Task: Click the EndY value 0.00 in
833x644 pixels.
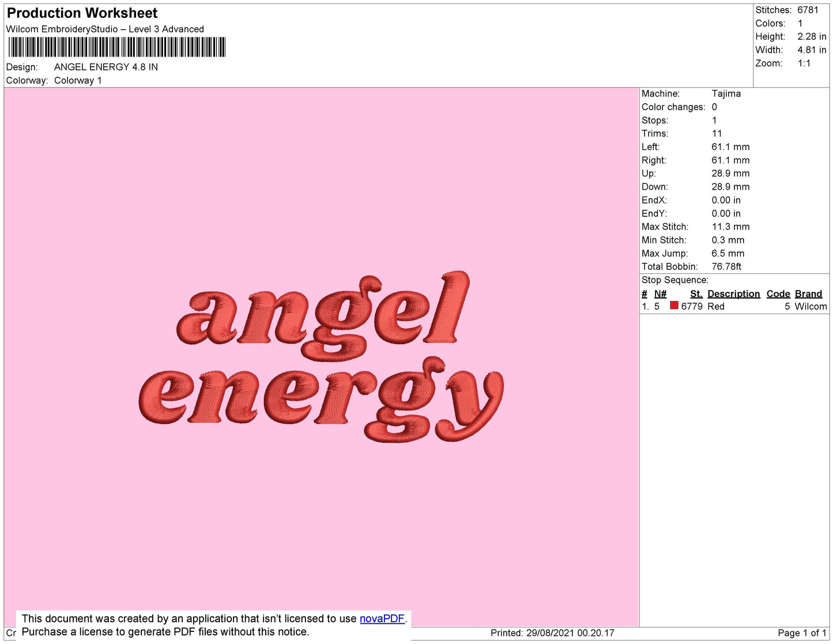Action: pos(726,213)
